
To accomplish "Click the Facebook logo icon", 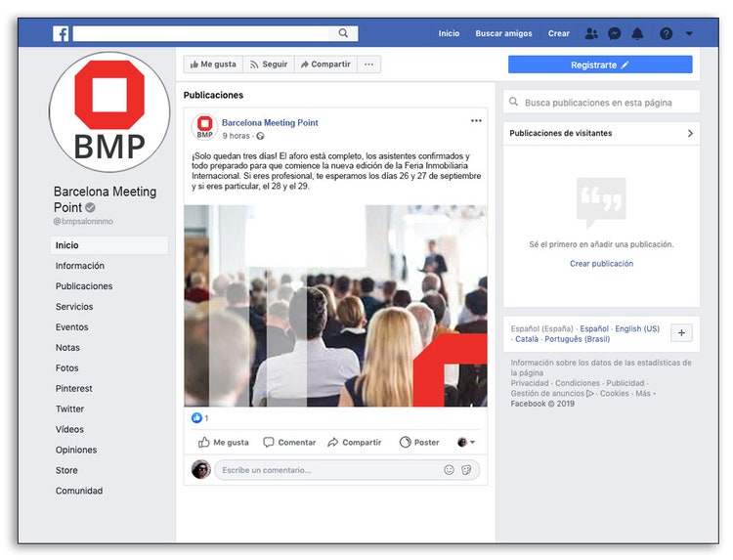I will tap(61, 33).
